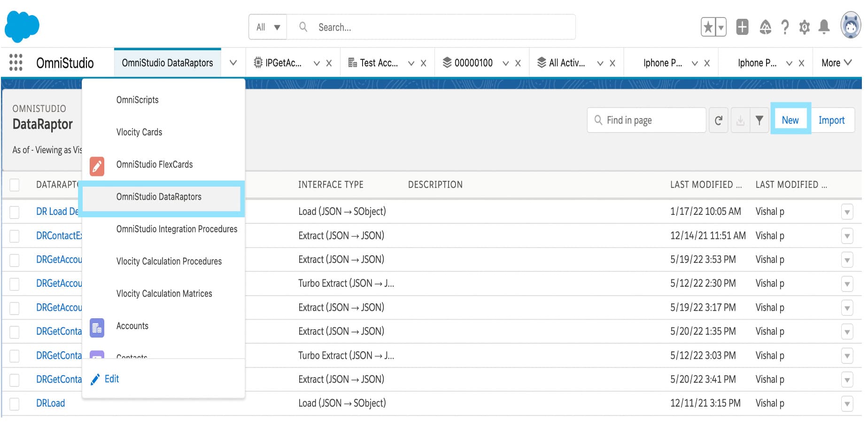Click the Salesforce cloud logo
Screen dimensions: 868x425
[x=22, y=26]
